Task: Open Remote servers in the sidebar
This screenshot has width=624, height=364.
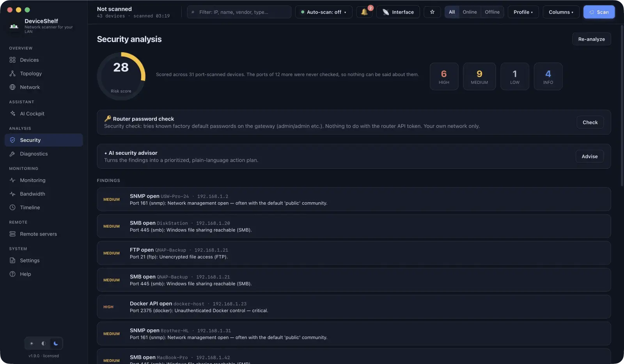Action: [x=44, y=234]
